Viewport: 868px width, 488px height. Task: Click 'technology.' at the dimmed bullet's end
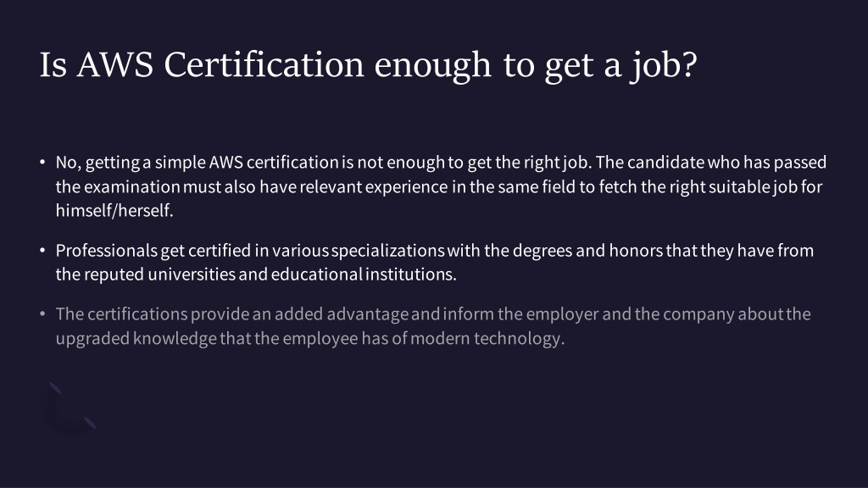(520, 339)
